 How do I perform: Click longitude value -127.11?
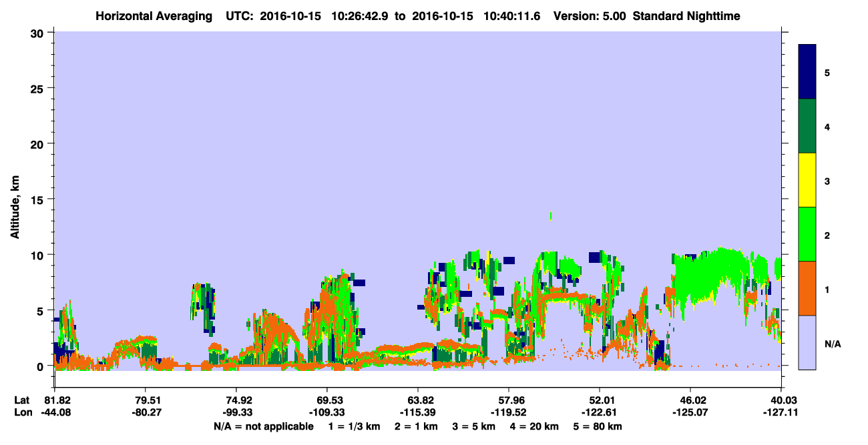[x=781, y=412]
